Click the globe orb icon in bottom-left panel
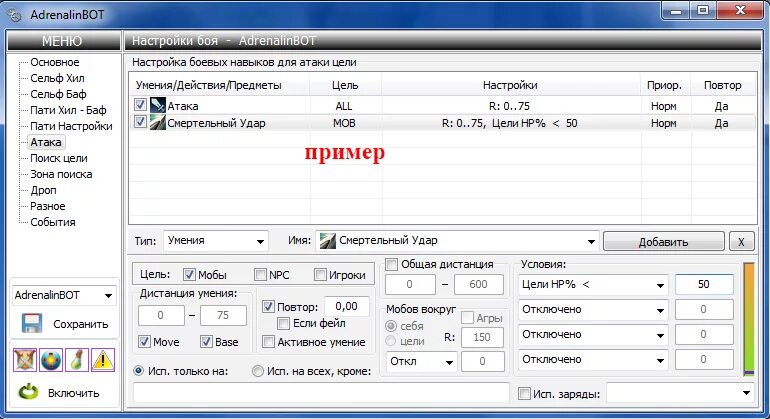The height and width of the screenshot is (419, 770). 51,360
